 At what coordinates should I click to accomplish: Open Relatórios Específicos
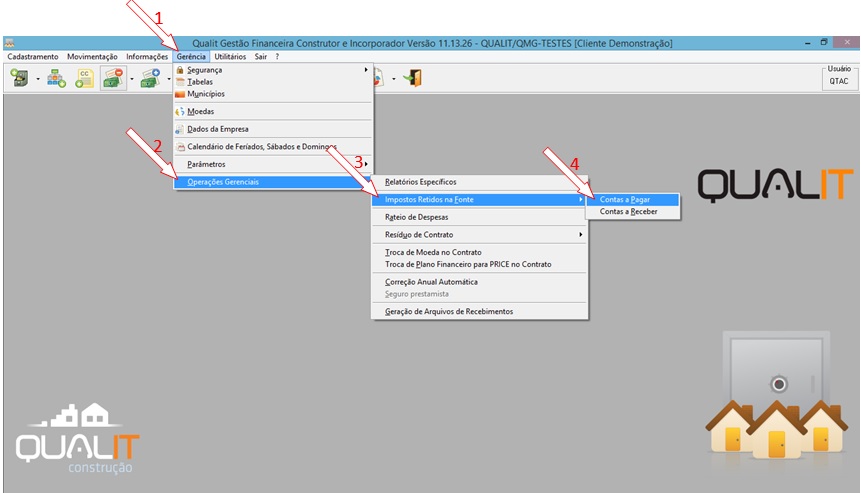(479, 182)
